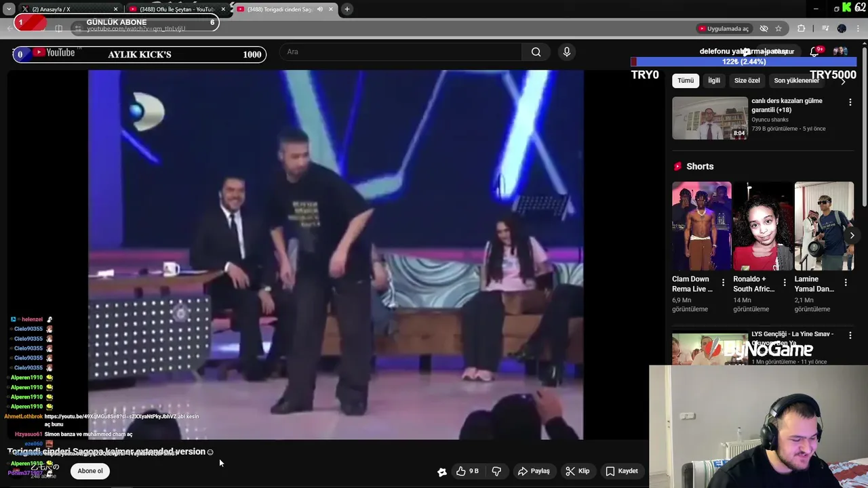Show more filter chips with right arrow
This screenshot has width=868, height=488.
tap(844, 81)
